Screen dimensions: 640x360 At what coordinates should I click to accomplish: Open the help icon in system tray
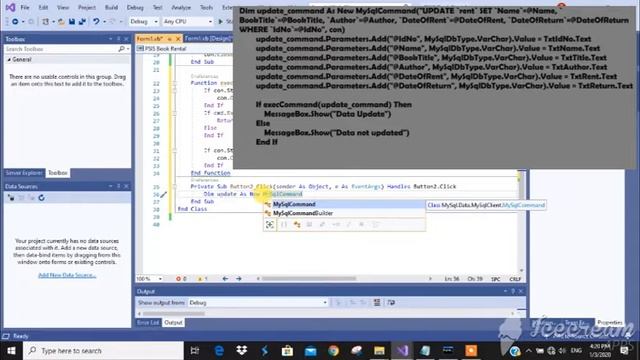pyautogui.click(x=515, y=351)
